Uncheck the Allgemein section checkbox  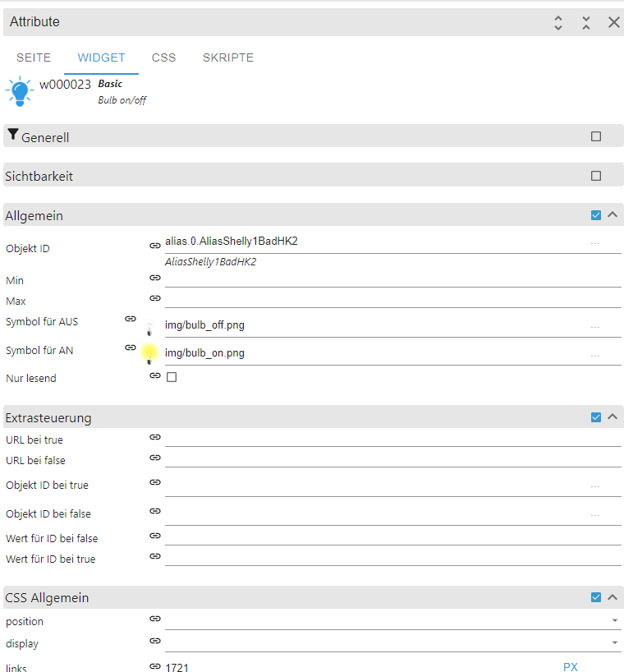pos(596,215)
